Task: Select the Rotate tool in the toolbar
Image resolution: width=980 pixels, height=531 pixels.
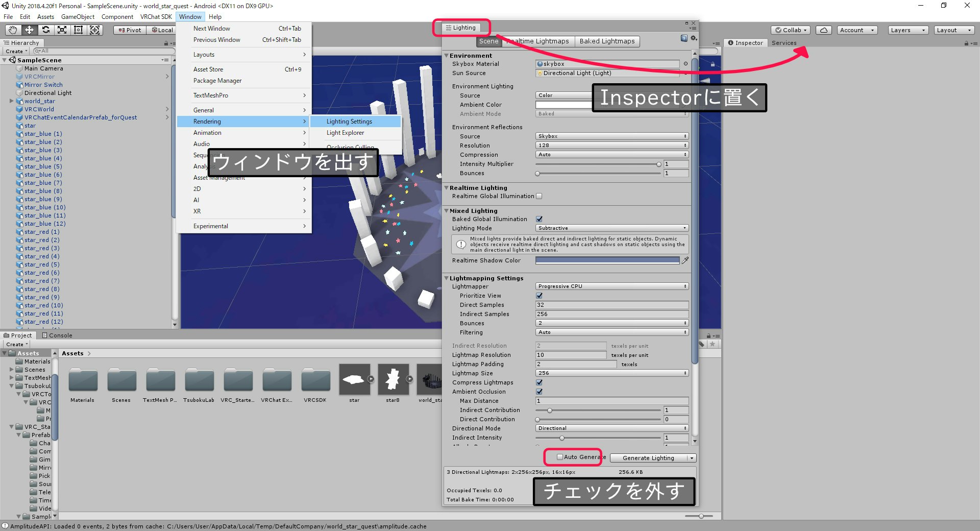Action: [45, 30]
